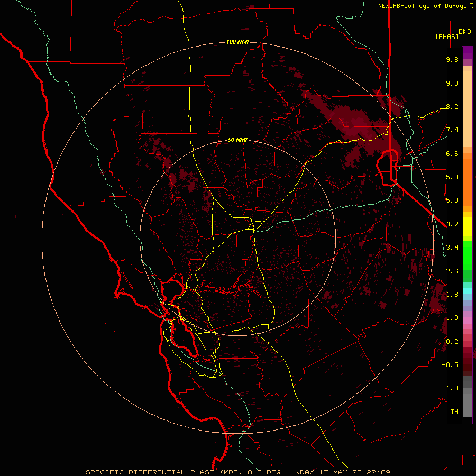Click the 5.0 value on the color scale
The width and height of the screenshot is (476, 476).
click(452, 200)
